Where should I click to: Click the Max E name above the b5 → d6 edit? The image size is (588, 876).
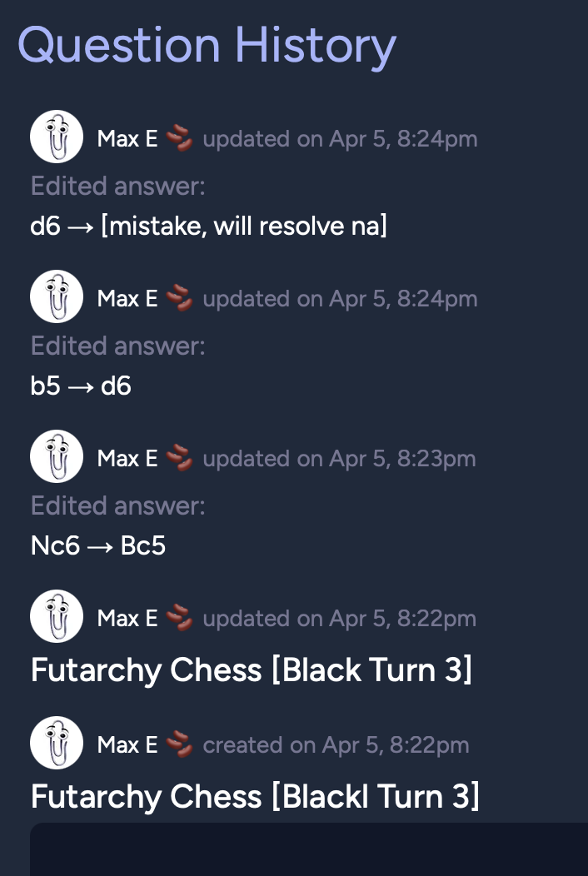click(127, 299)
